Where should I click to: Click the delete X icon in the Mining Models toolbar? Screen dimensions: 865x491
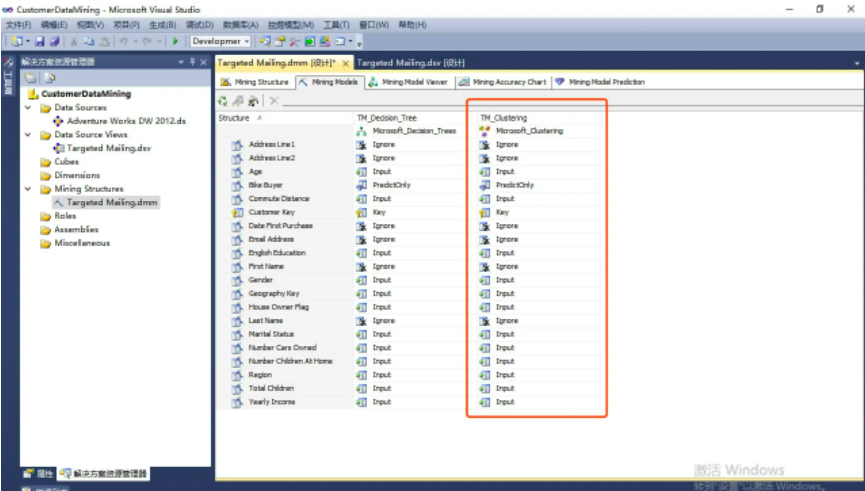click(x=274, y=101)
